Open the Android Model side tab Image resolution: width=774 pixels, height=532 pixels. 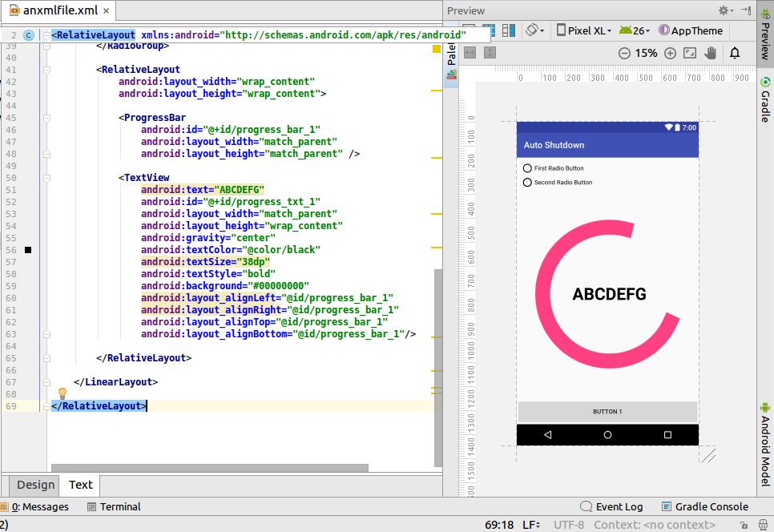point(765,445)
